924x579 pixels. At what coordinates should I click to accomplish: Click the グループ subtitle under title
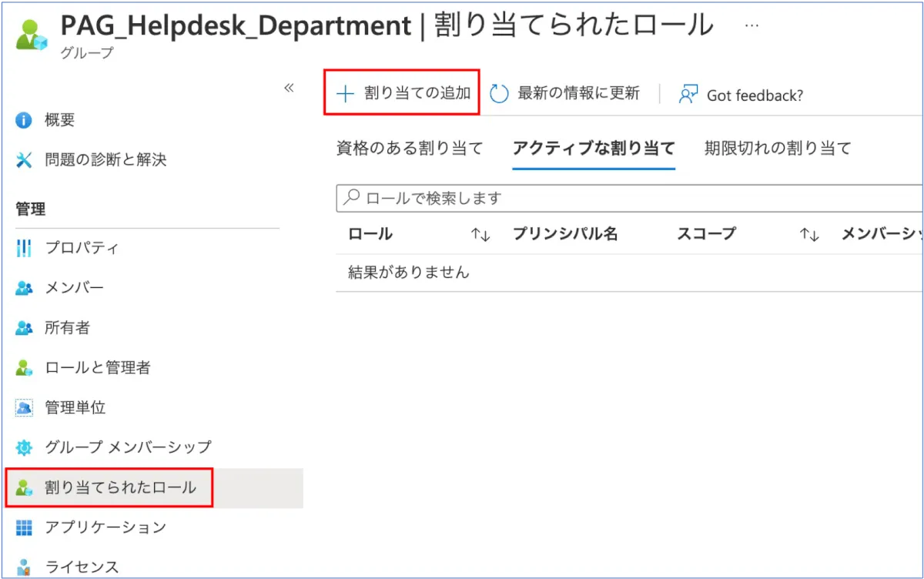pos(86,53)
